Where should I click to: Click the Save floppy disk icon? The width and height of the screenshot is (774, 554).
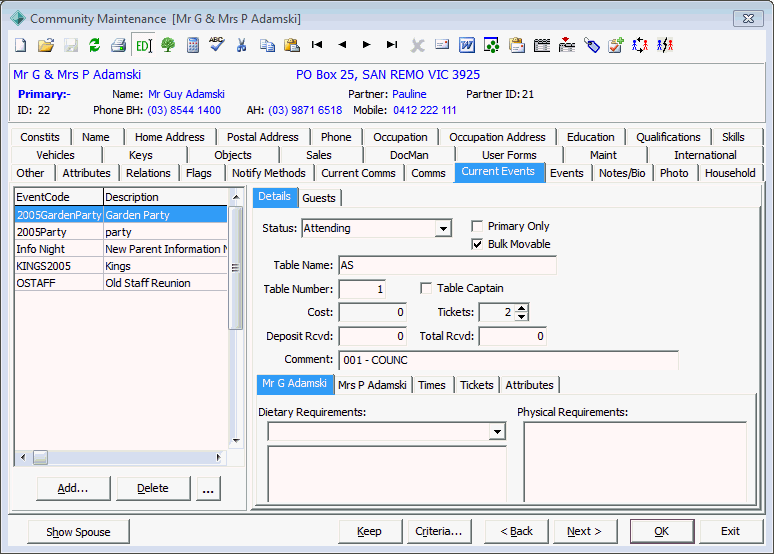[71, 45]
